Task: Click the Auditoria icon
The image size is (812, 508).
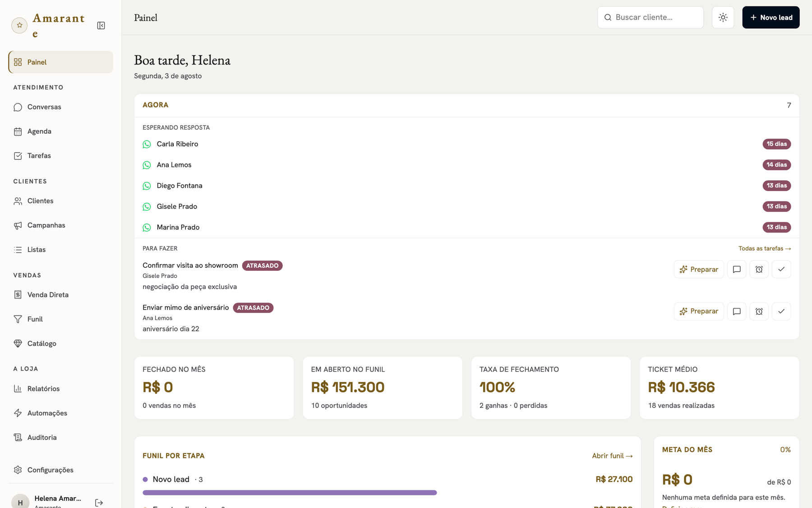Action: [18, 438]
